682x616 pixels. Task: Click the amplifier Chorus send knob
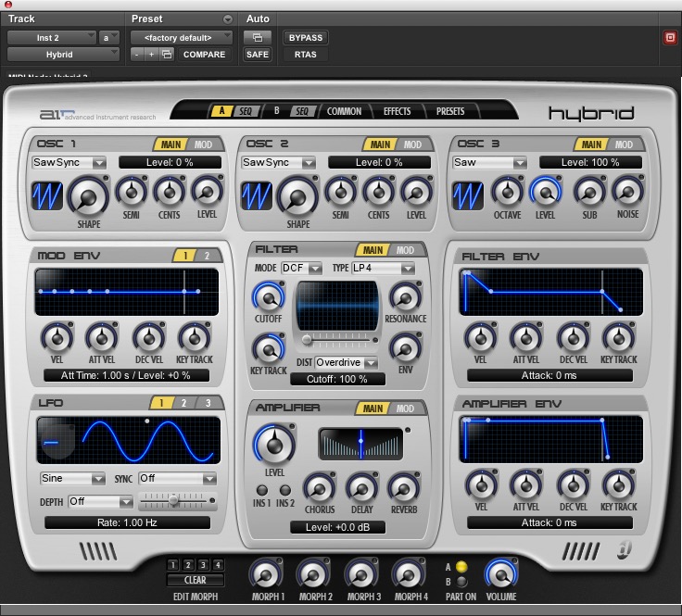pyautogui.click(x=320, y=488)
